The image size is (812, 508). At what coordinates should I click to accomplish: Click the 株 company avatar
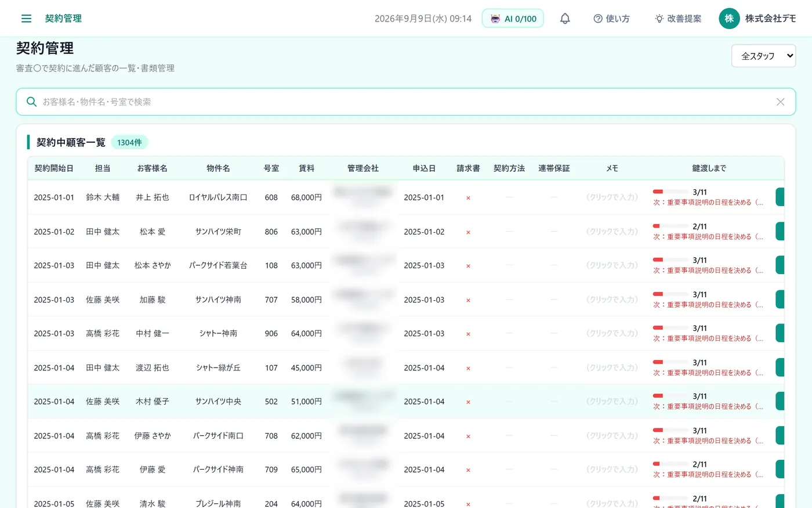tap(729, 19)
